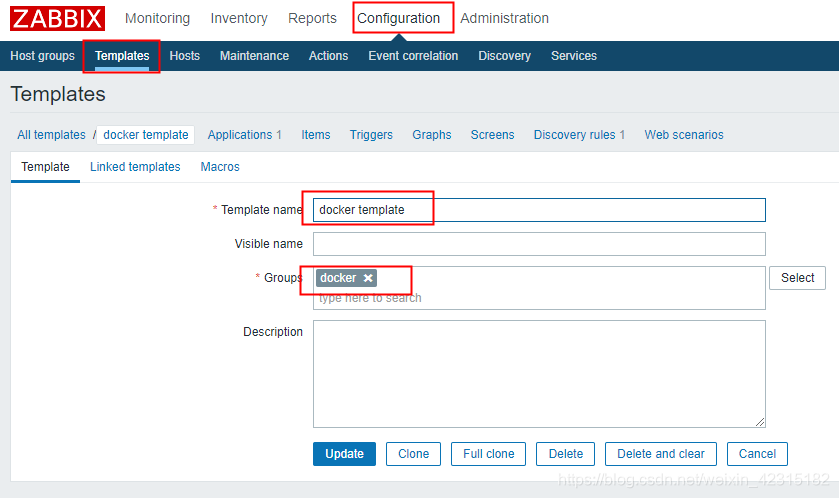
Task: Open the Configuration menu
Action: pos(399,18)
